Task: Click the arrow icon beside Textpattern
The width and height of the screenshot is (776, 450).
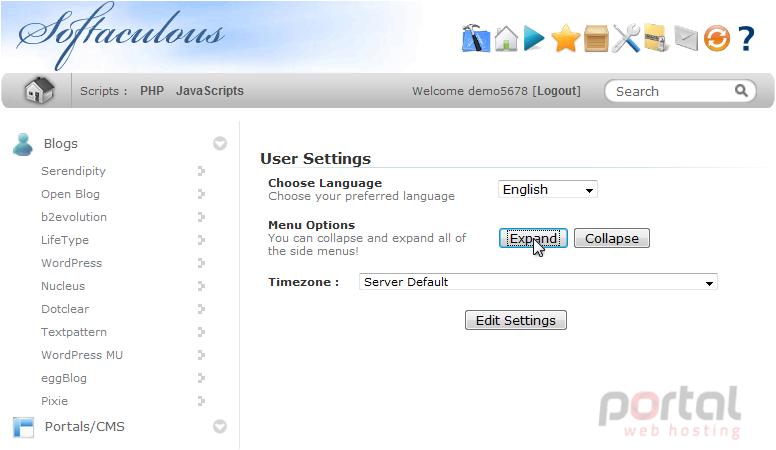Action: click(201, 332)
